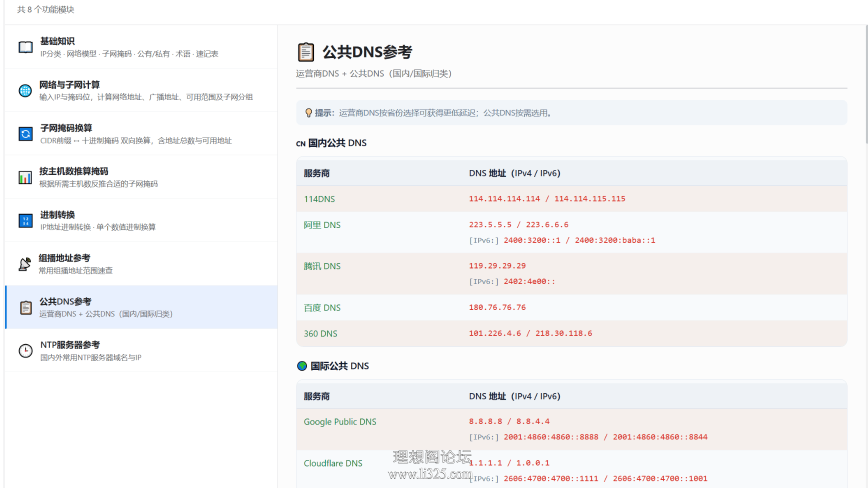The width and height of the screenshot is (868, 488).
Task: Open the 网络与子网计算 module
Action: tap(141, 90)
